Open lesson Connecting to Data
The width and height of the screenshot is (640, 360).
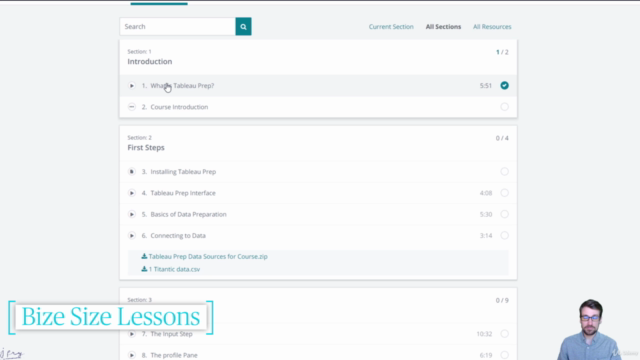click(178, 236)
